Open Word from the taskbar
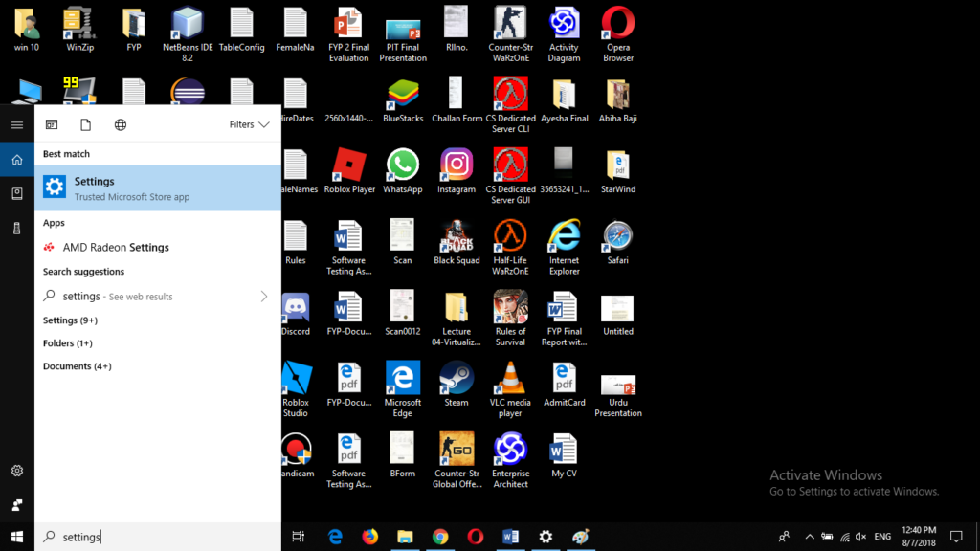Screen dimensions: 980x551 coord(511,537)
